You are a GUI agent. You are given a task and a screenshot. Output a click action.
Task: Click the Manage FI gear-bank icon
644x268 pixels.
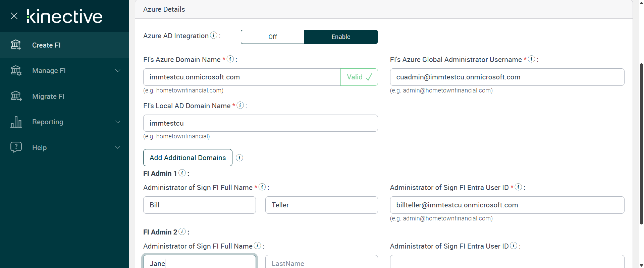point(16,71)
